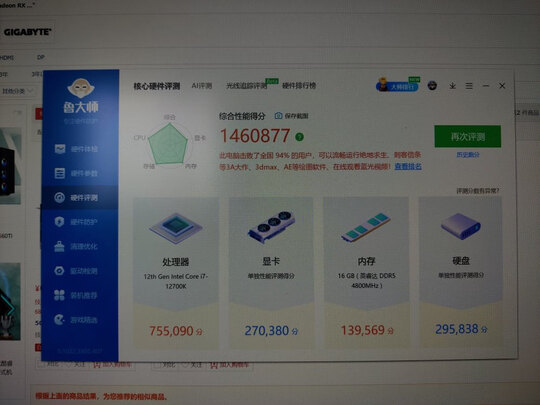Image resolution: width=540 pixels, height=405 pixels.
Task: Click the memory stick illustration
Action: 366,227
